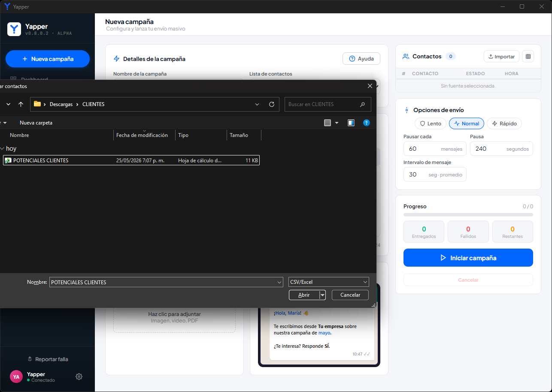Select the Rápido sending speed
Image resolution: width=552 pixels, height=392 pixels.
[504, 124]
